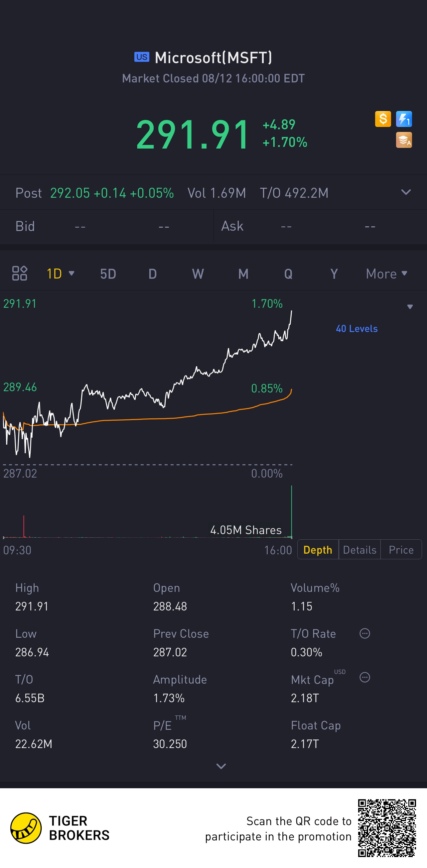Tap the 40 Levels link
427x868 pixels.
coord(356,329)
